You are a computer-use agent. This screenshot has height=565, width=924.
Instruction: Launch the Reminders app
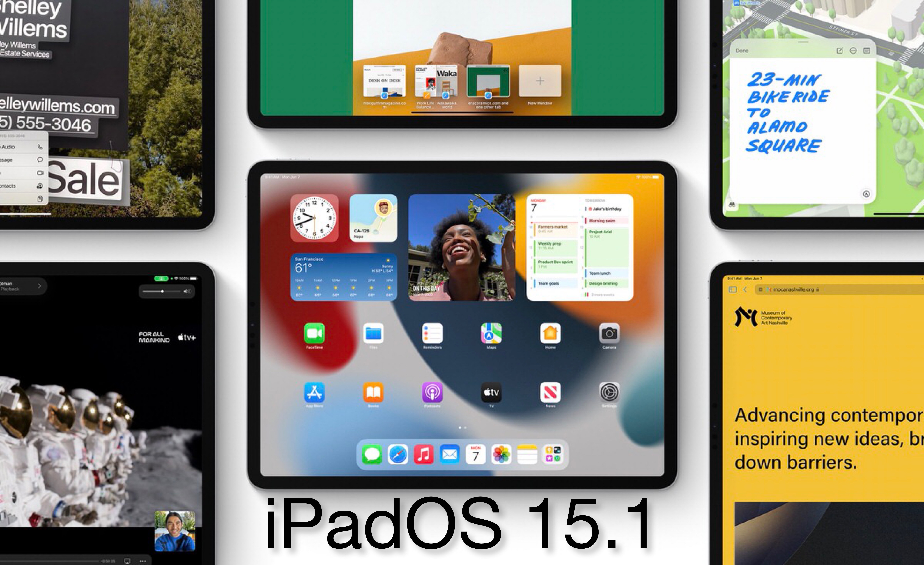(432, 333)
